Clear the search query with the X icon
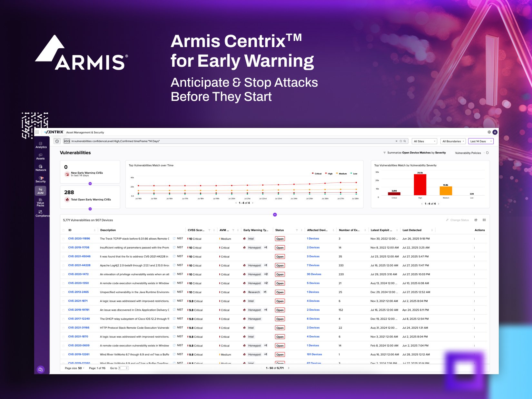 coord(397,141)
